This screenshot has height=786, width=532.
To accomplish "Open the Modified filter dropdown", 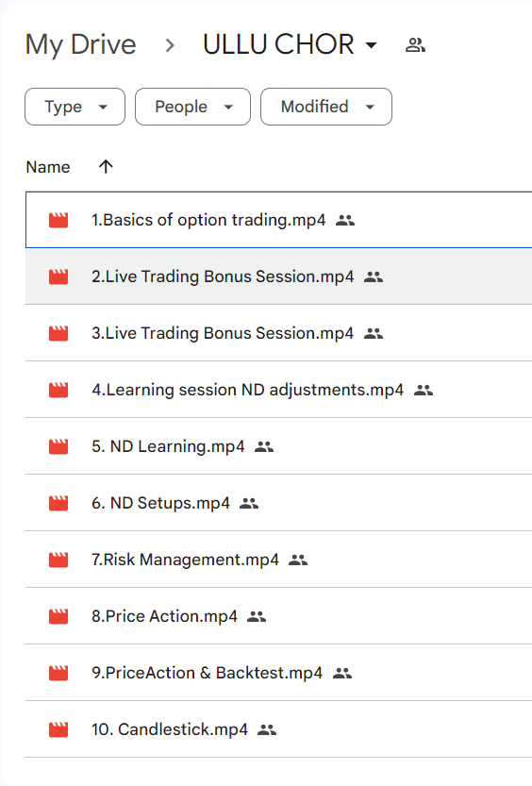I will coord(326,107).
